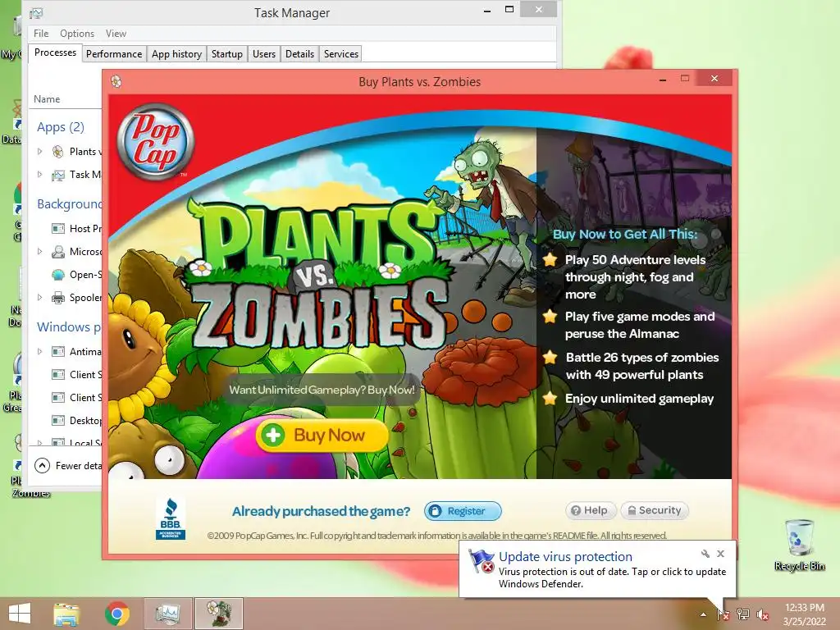The width and height of the screenshot is (840, 630).
Task: Open the File menu in Task Manager
Action: 41,33
